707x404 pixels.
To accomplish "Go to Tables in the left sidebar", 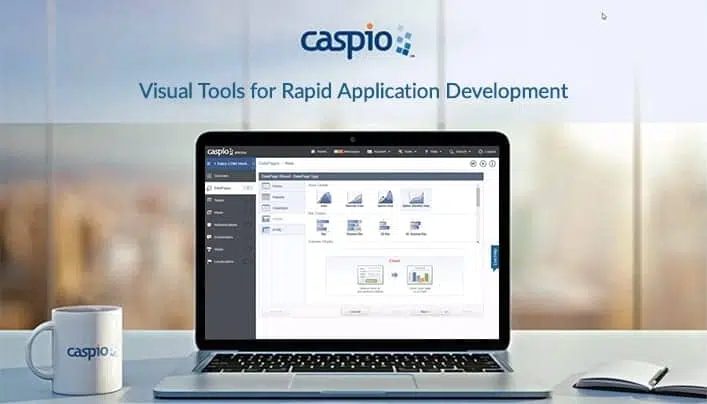I will point(219,200).
